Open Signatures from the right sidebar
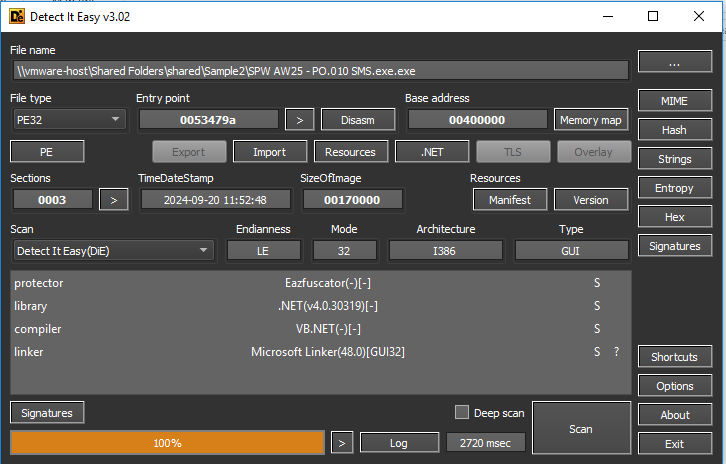The height and width of the screenshot is (464, 726). coord(675,246)
